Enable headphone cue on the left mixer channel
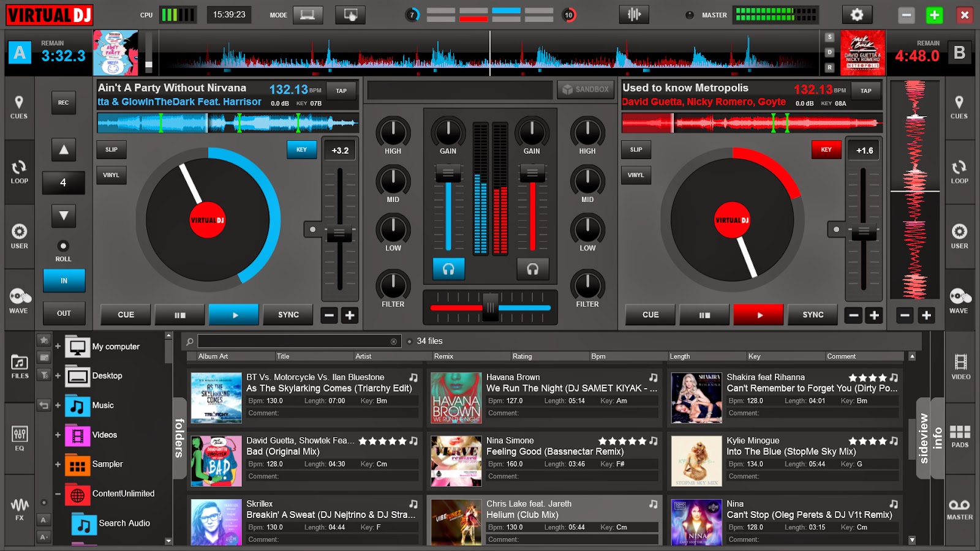The height and width of the screenshot is (551, 980). pyautogui.click(x=449, y=268)
